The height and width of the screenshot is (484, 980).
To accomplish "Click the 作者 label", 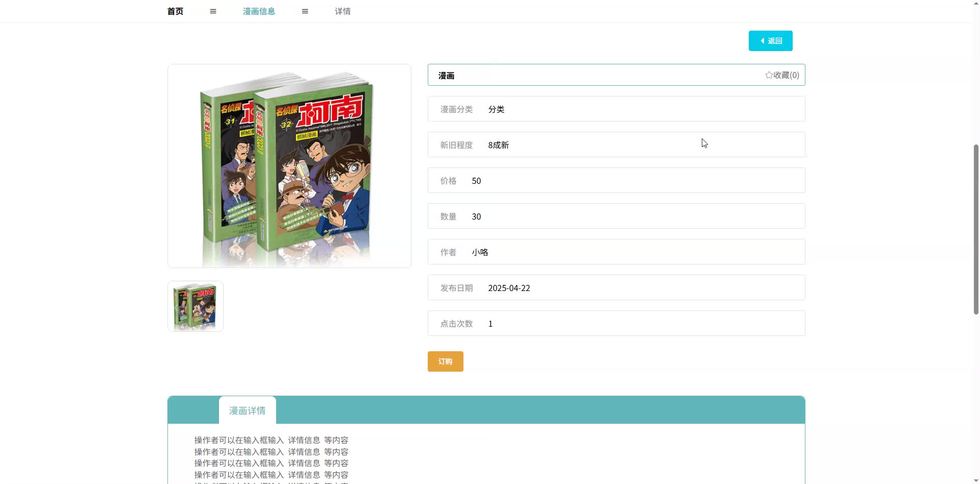I will tap(449, 252).
